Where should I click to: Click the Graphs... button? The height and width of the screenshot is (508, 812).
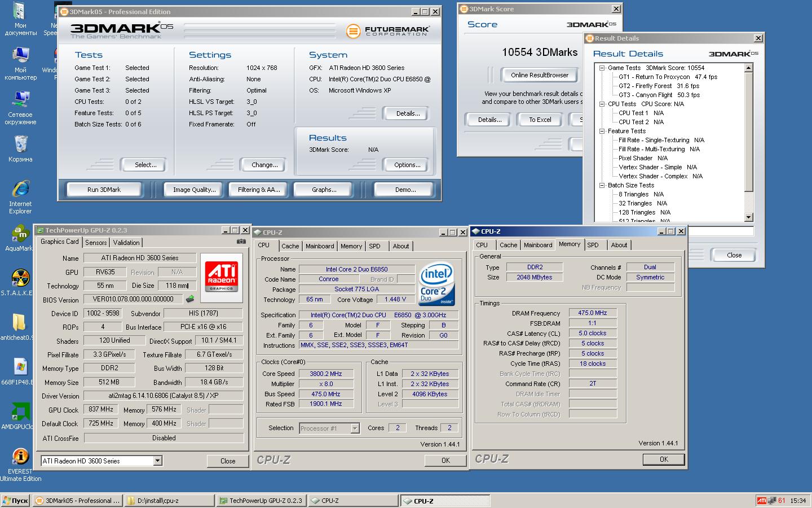pyautogui.click(x=324, y=190)
